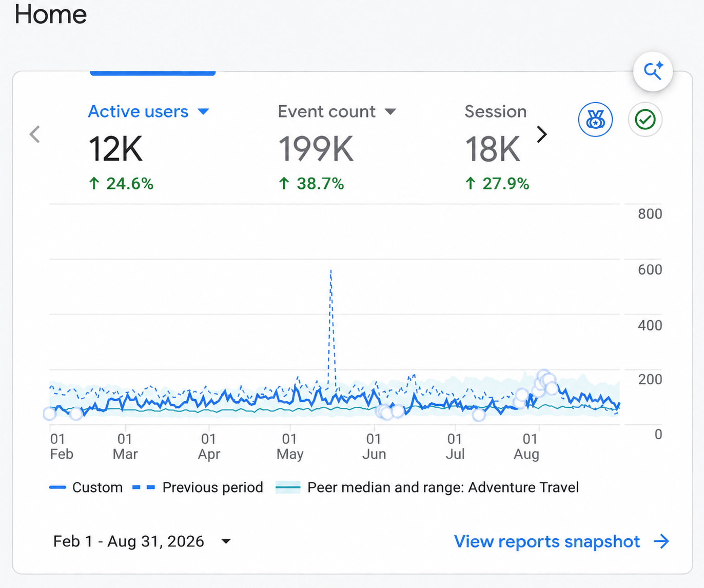Select the 199K Event count value
The image size is (704, 588).
[316, 149]
